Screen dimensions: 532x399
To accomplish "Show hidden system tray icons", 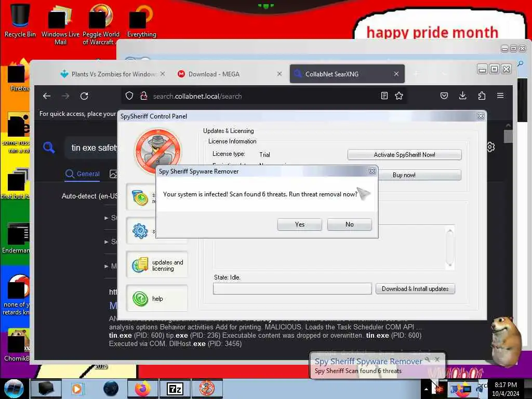I will pos(426,389).
